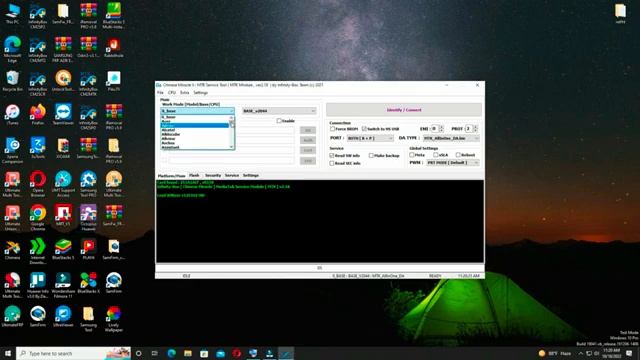
Task: Open File Explorer from the taskbar
Action: tap(188, 353)
